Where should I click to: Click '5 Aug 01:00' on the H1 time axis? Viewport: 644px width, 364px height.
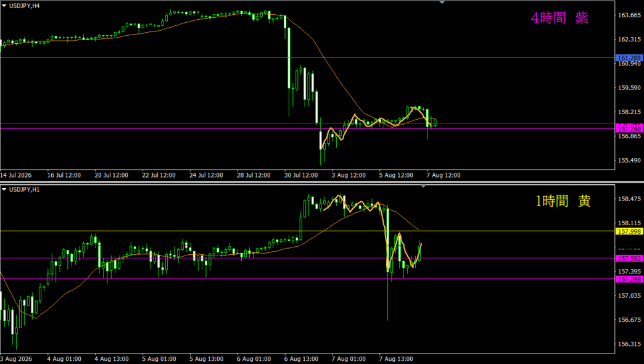(159, 358)
